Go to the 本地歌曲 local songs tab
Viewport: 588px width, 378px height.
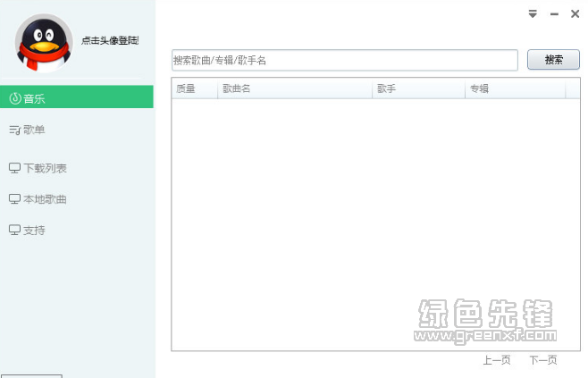pyautogui.click(x=77, y=198)
